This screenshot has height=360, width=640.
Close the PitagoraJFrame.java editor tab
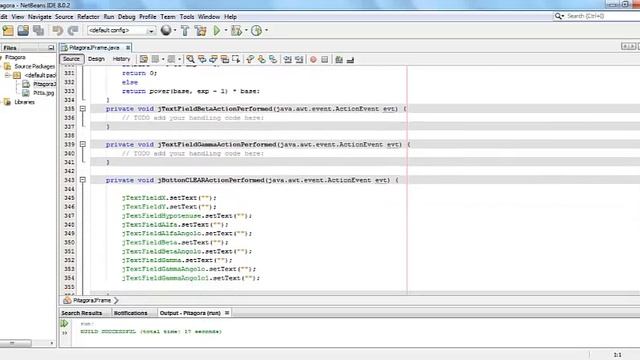point(128,48)
